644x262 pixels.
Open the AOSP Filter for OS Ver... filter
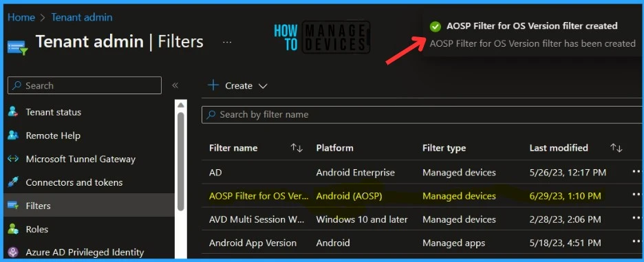[x=259, y=196]
